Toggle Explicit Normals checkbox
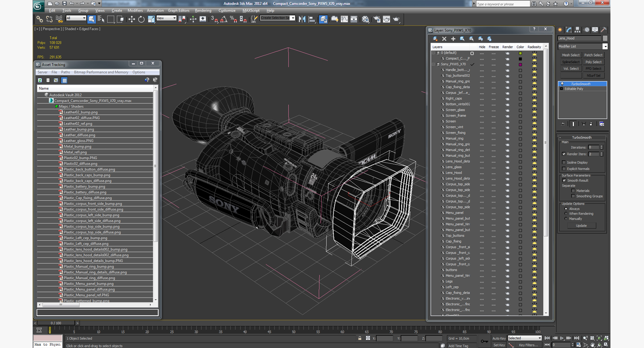 (564, 169)
